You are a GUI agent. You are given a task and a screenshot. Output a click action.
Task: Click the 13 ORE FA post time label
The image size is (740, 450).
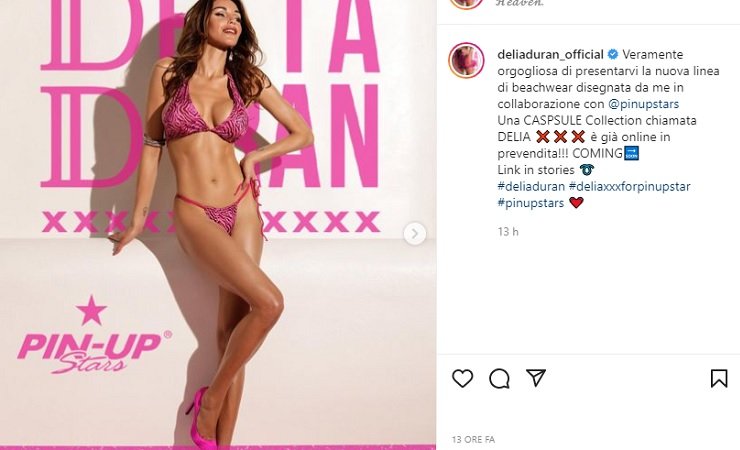(473, 440)
